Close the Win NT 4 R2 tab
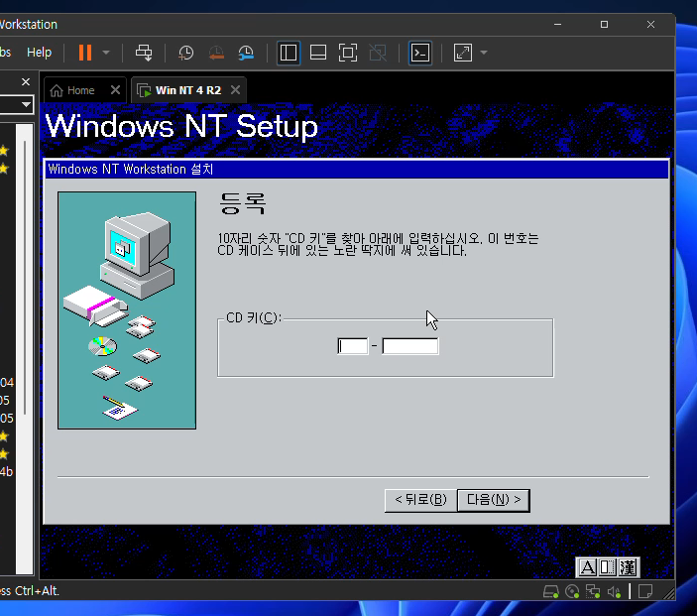697x616 pixels. pyautogui.click(x=236, y=90)
